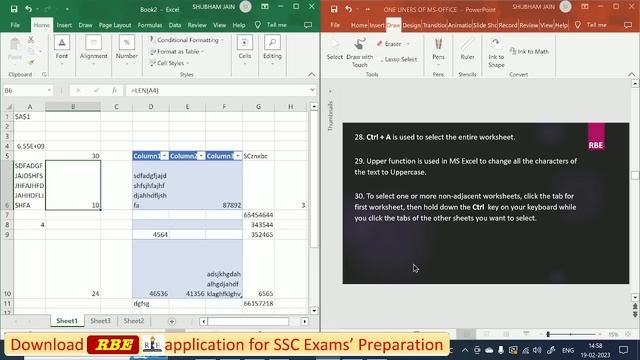Switch to the Sheet2 worksheet tab

click(134, 321)
